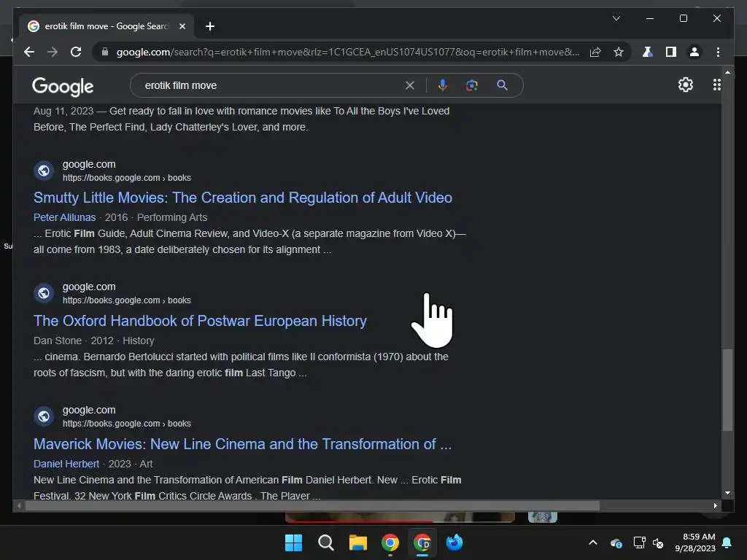Open 'The Oxford Handbook of Postwar European History'

pyautogui.click(x=200, y=321)
